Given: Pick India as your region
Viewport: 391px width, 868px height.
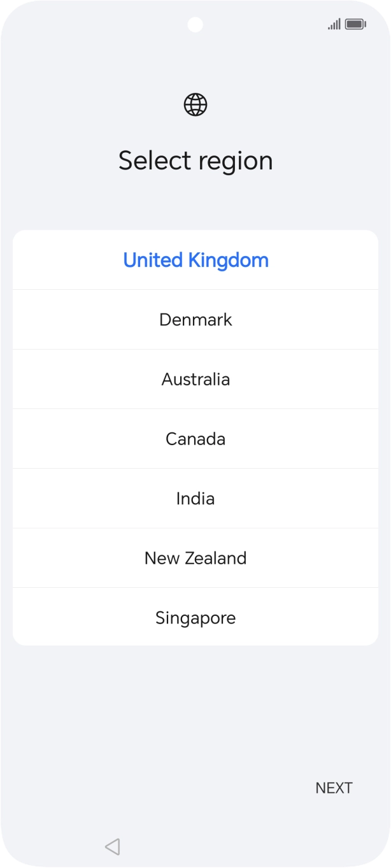Looking at the screenshot, I should pos(195,498).
